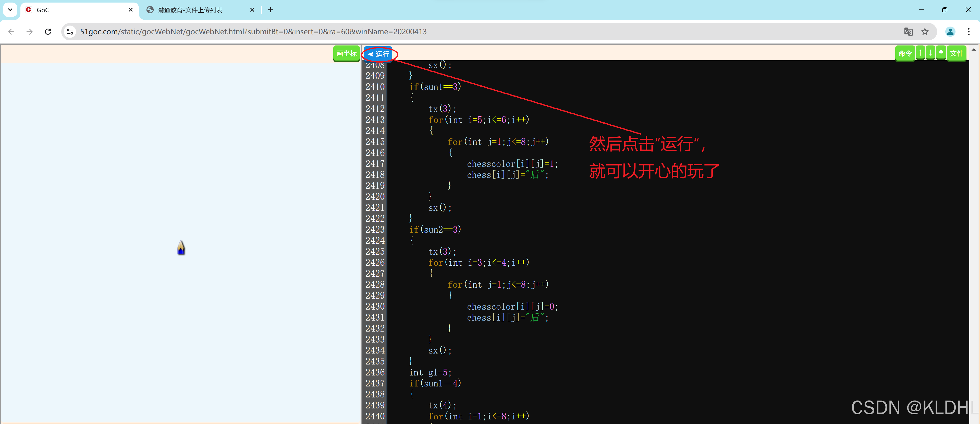
Task: Click the browser back arrow
Action: pos(11,32)
